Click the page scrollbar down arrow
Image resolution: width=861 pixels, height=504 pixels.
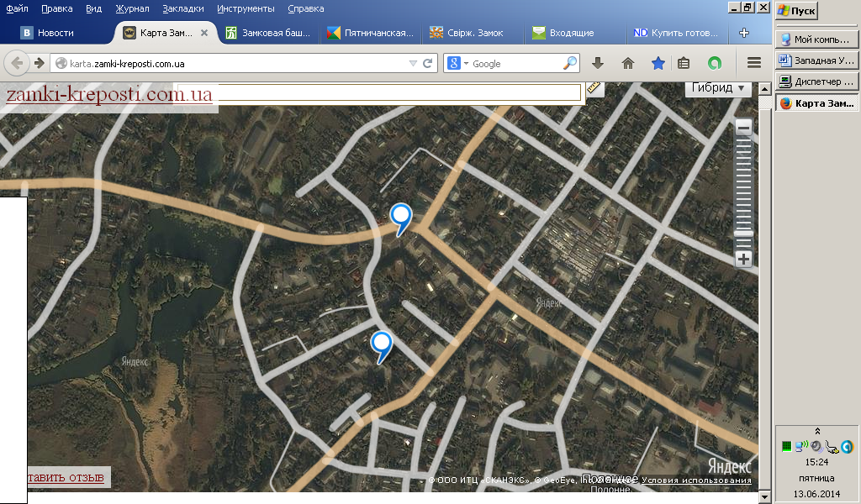pos(764,497)
